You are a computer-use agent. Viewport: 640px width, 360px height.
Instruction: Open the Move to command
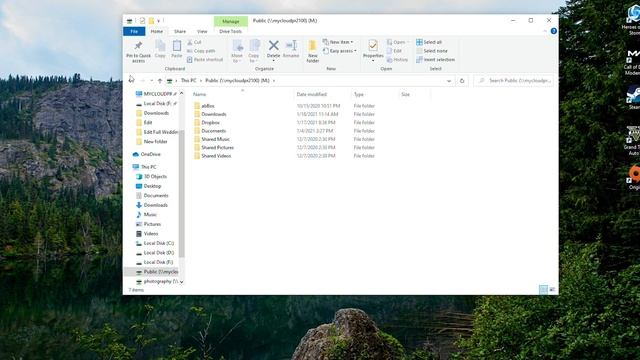(x=237, y=51)
